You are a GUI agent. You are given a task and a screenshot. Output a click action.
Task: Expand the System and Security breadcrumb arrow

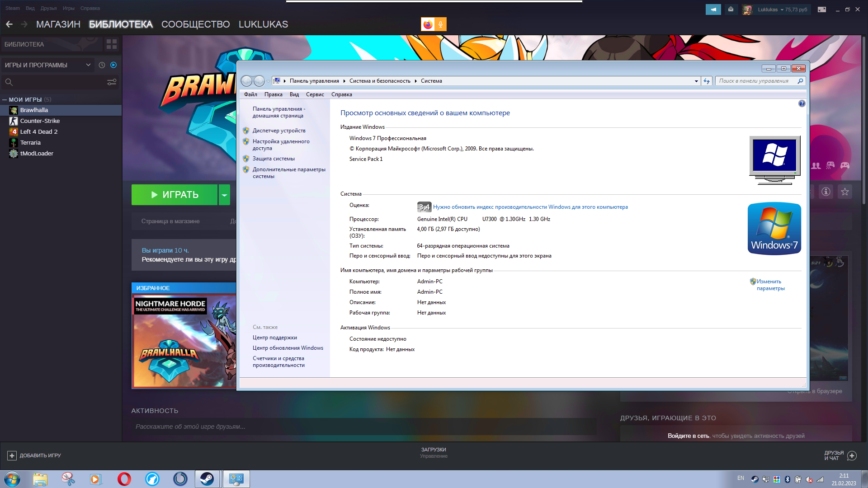[x=415, y=81]
